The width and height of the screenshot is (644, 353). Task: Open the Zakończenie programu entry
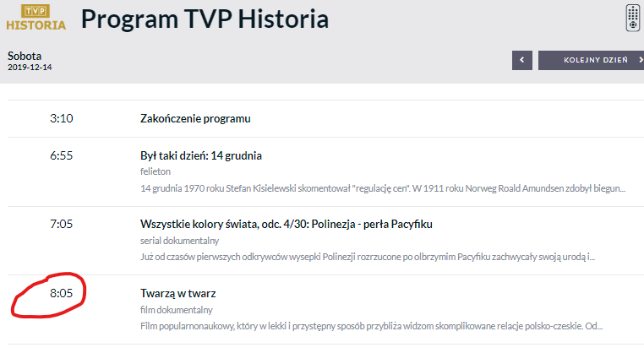(x=195, y=119)
